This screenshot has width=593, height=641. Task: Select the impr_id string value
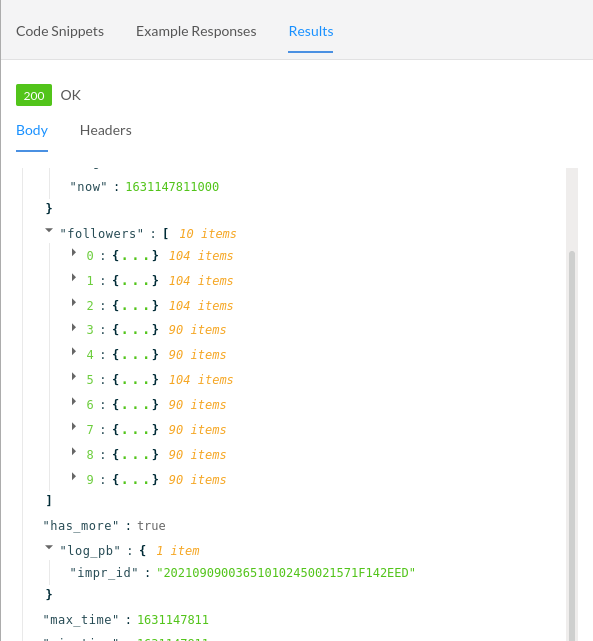point(286,573)
